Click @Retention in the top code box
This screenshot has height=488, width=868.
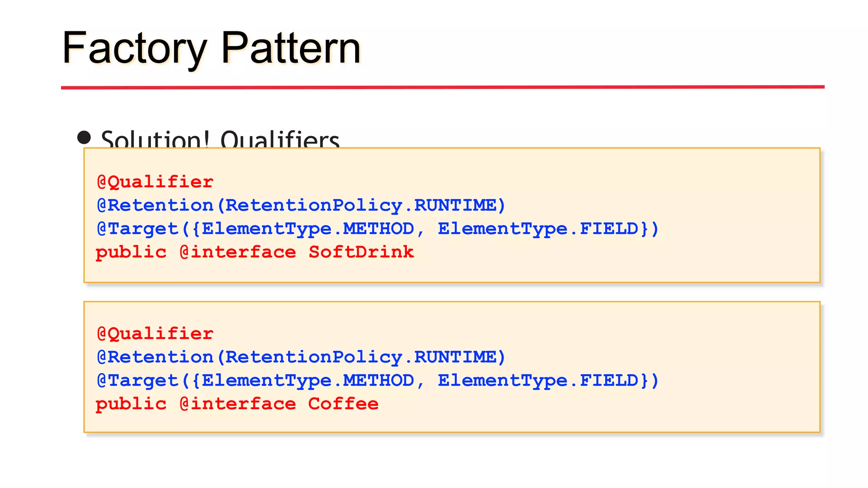(x=155, y=205)
